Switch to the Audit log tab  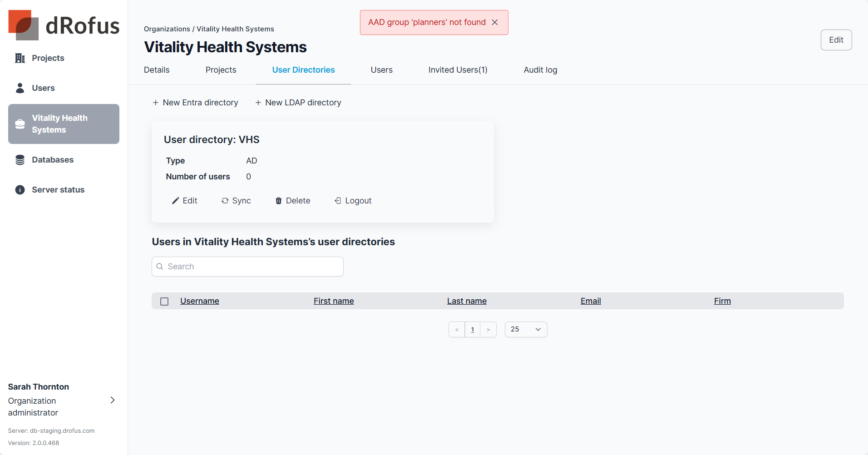click(540, 70)
